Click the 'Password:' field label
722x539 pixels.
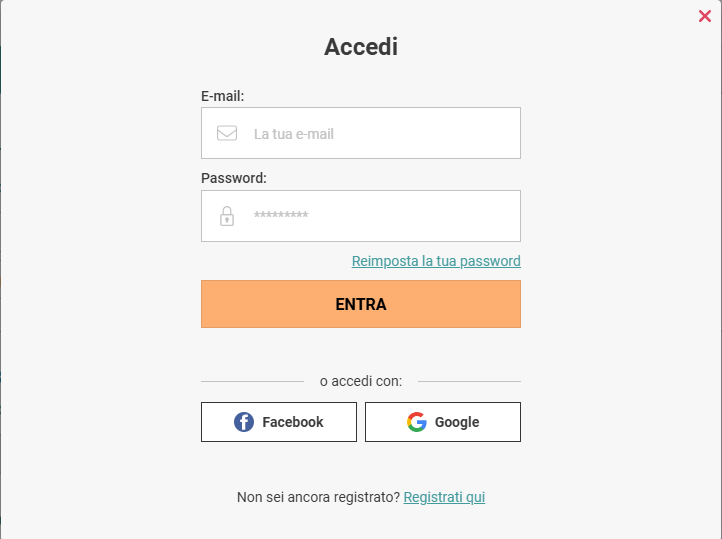(234, 178)
